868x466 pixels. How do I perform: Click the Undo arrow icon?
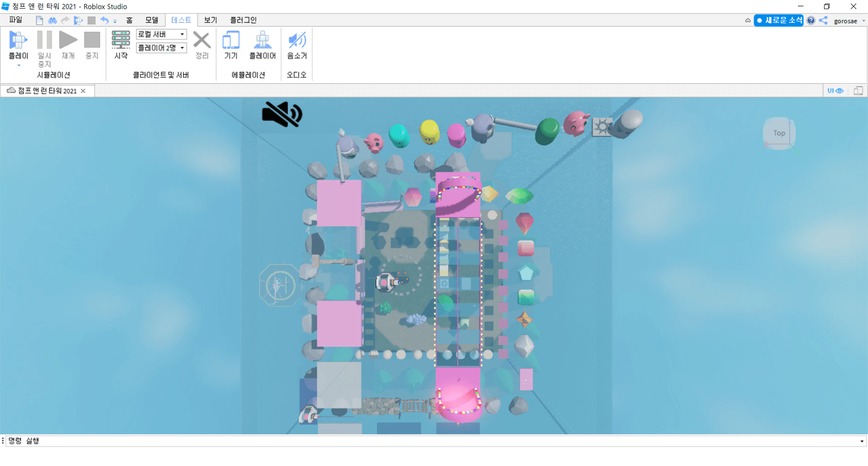(x=104, y=20)
